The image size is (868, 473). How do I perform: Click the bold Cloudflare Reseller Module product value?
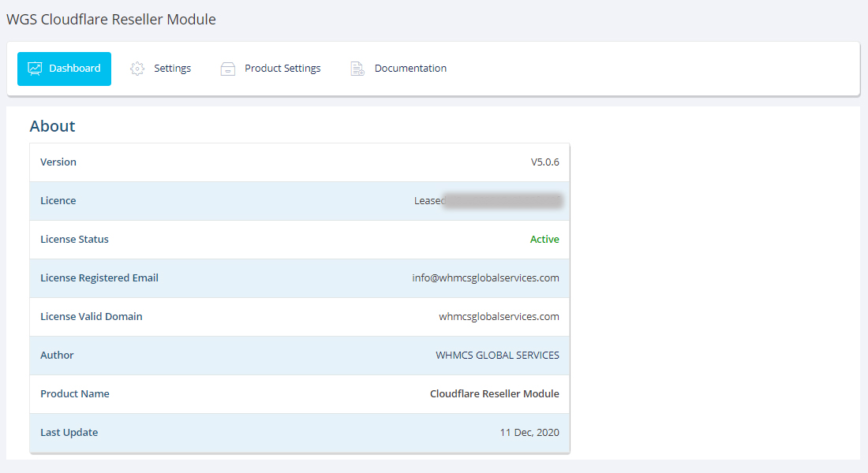point(494,394)
